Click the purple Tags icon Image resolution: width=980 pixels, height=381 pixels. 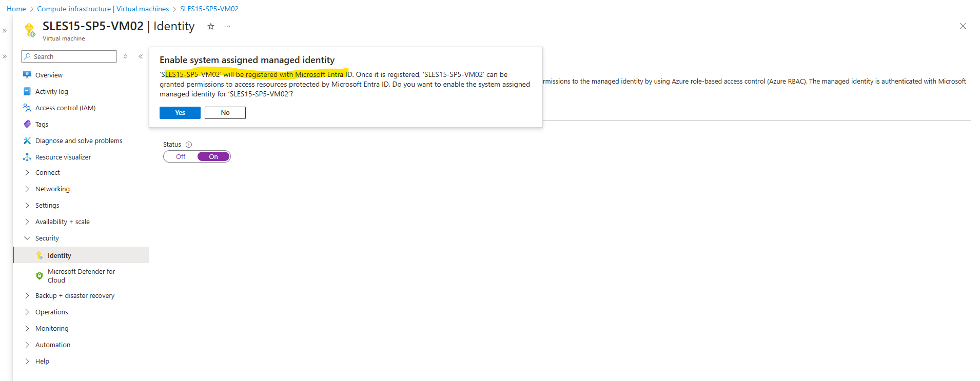point(27,124)
